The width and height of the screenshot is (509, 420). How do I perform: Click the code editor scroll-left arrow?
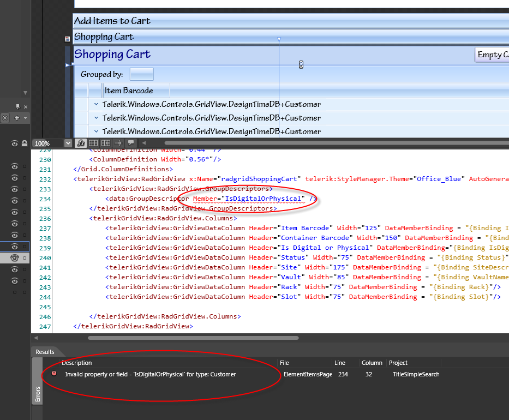[35, 338]
